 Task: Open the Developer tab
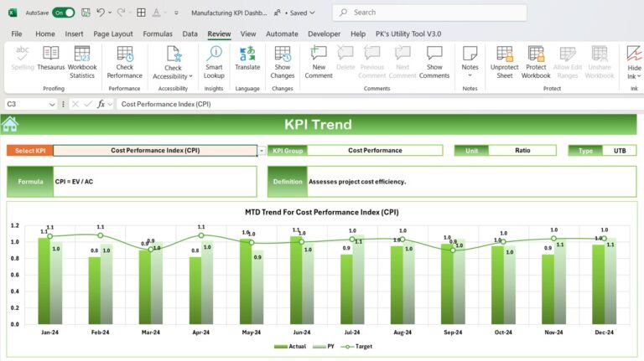click(x=324, y=34)
